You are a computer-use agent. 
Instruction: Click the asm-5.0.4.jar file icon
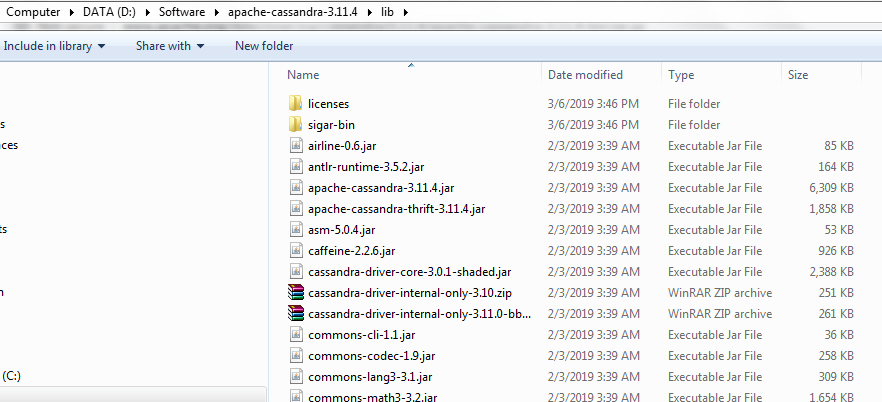pyautogui.click(x=296, y=229)
